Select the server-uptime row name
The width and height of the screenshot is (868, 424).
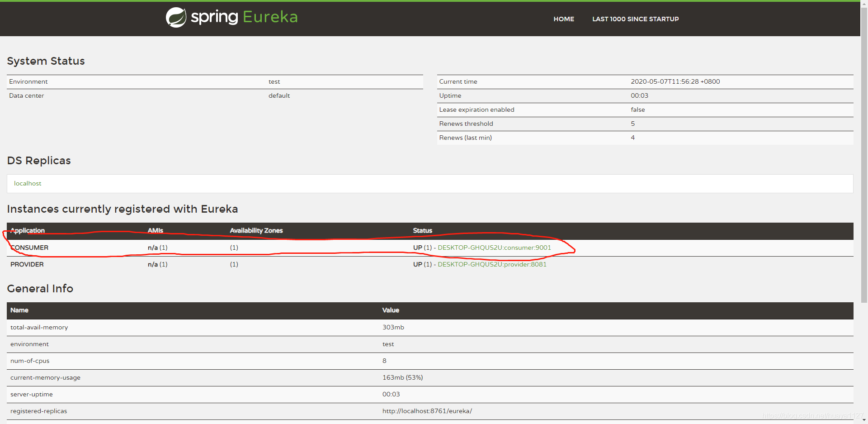tap(32, 394)
